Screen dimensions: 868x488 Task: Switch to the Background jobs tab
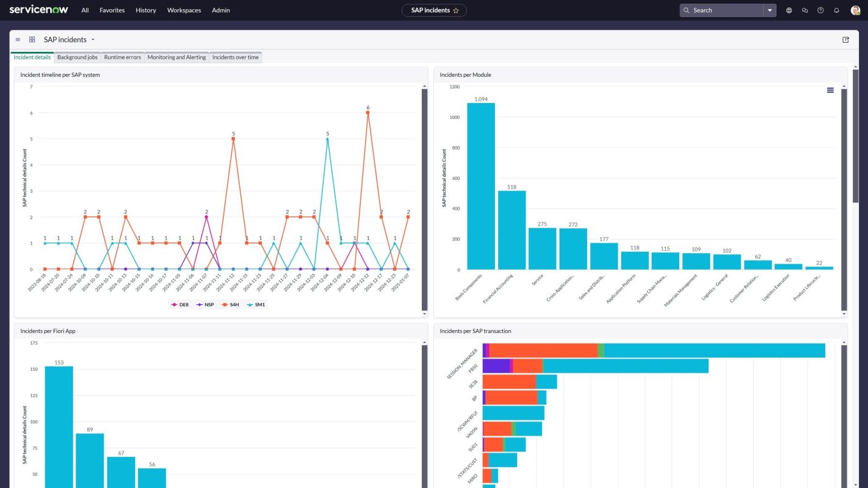[78, 57]
